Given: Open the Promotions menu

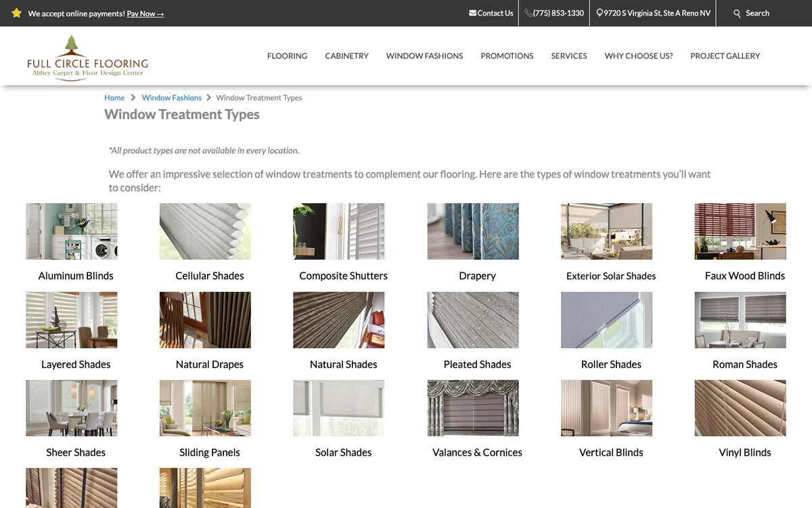Looking at the screenshot, I should coord(507,56).
